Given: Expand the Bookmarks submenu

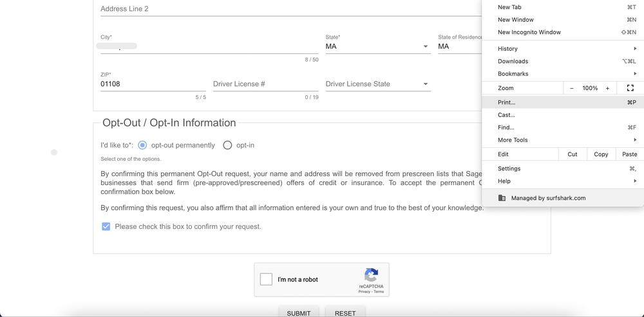Looking at the screenshot, I should 563,74.
